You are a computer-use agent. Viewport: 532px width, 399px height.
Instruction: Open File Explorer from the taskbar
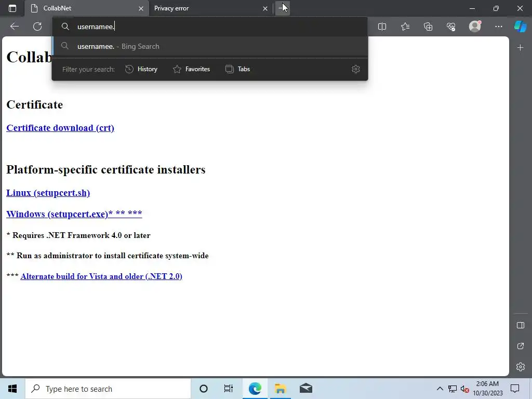point(280,389)
